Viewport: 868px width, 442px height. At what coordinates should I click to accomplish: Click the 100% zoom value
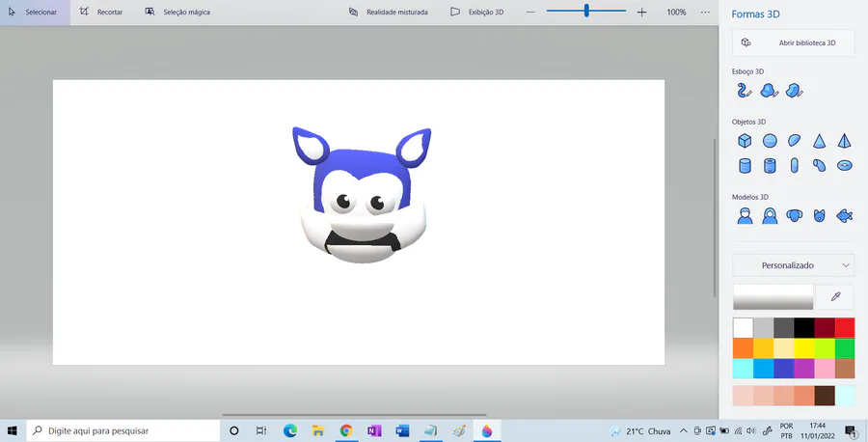[x=676, y=13]
